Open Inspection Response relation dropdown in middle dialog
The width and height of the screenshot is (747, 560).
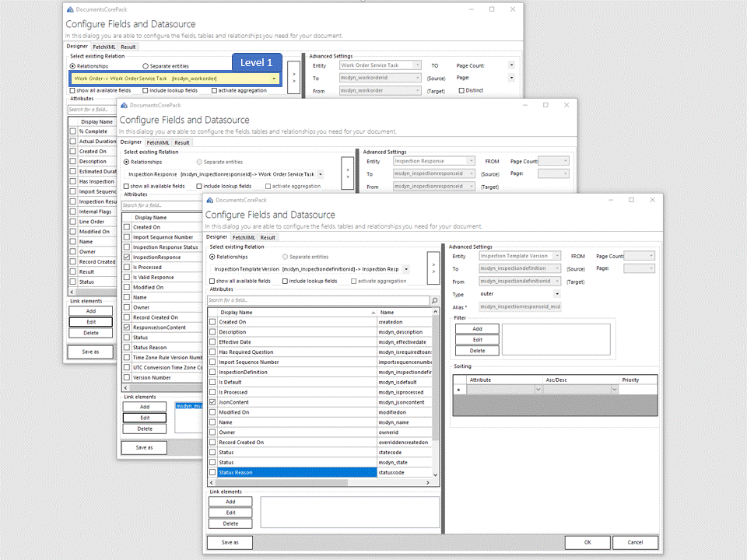coord(321,174)
